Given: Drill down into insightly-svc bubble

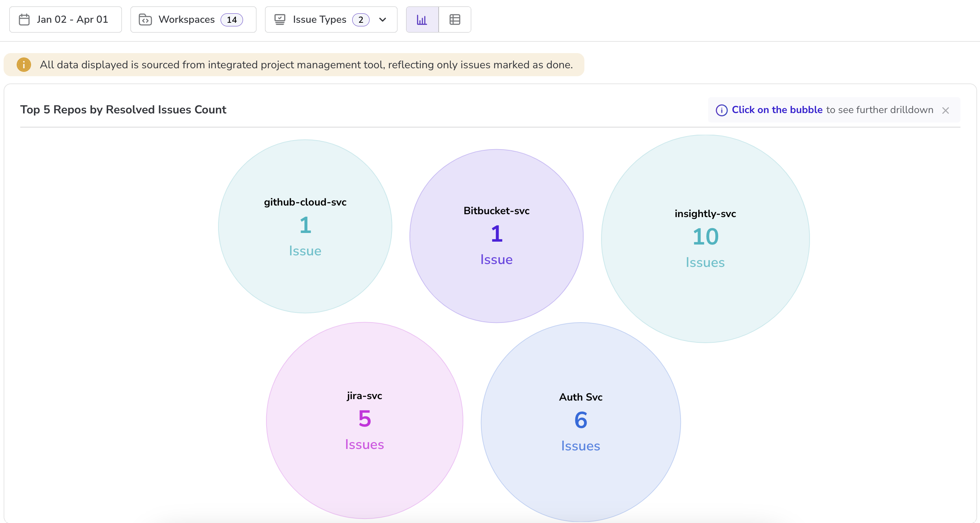Looking at the screenshot, I should click(x=705, y=239).
